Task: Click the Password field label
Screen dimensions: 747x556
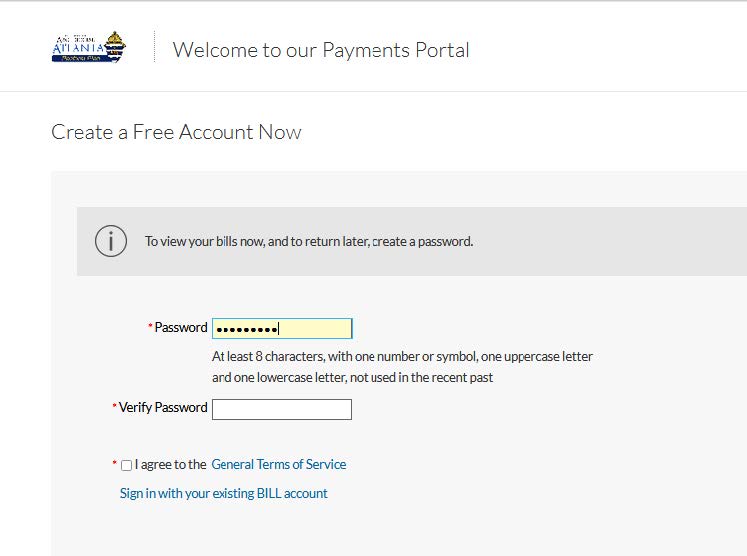Action: [181, 327]
